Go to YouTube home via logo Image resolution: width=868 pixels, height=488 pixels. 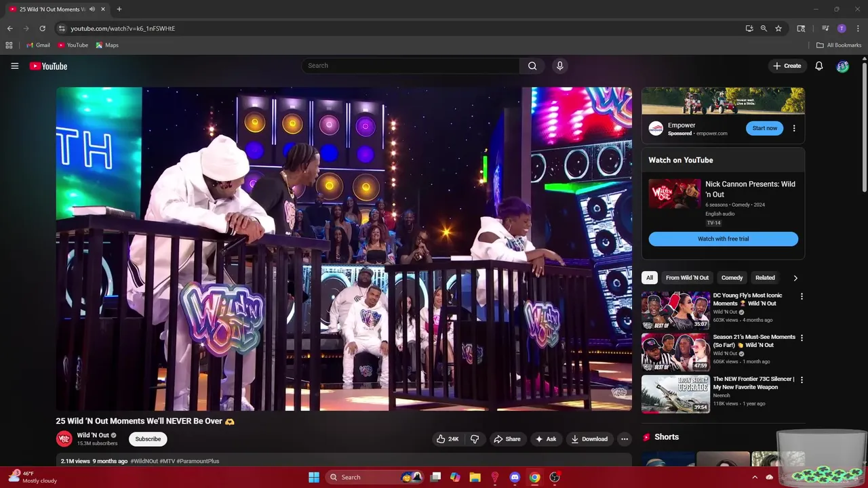pyautogui.click(x=48, y=66)
